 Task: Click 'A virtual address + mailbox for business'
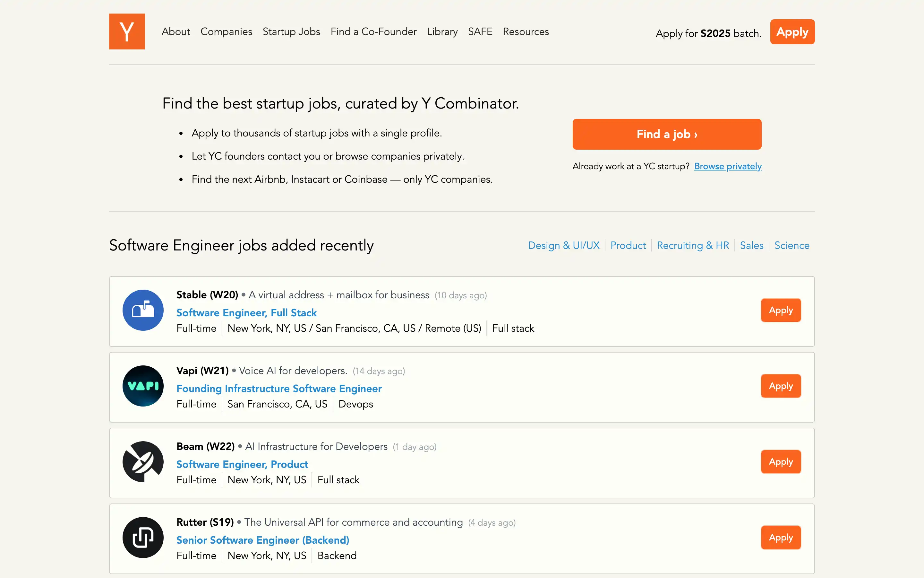(339, 295)
